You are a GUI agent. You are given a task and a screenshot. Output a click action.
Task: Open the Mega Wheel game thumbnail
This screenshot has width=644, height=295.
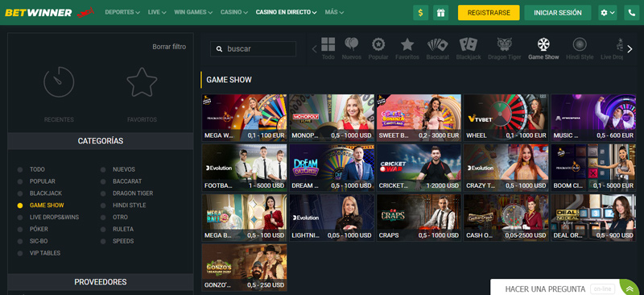click(245, 118)
